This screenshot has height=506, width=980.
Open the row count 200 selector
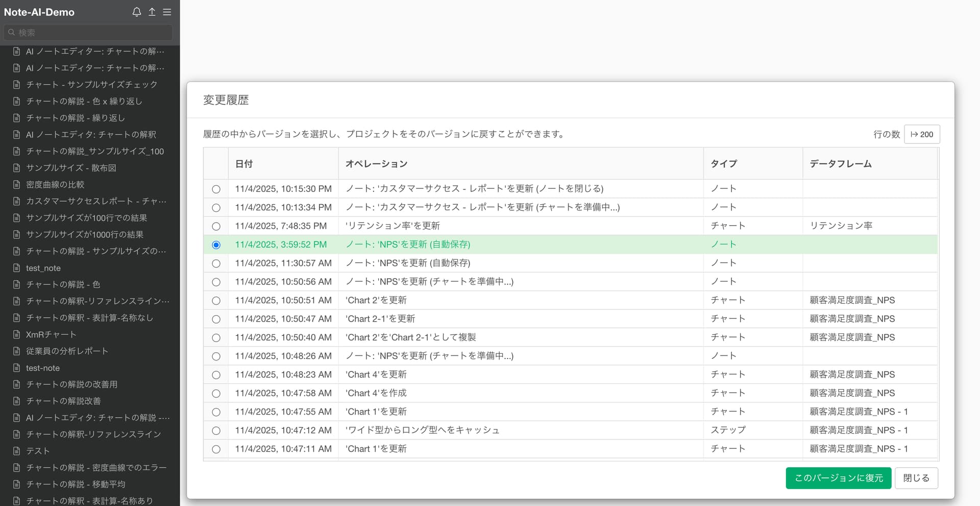[921, 134]
